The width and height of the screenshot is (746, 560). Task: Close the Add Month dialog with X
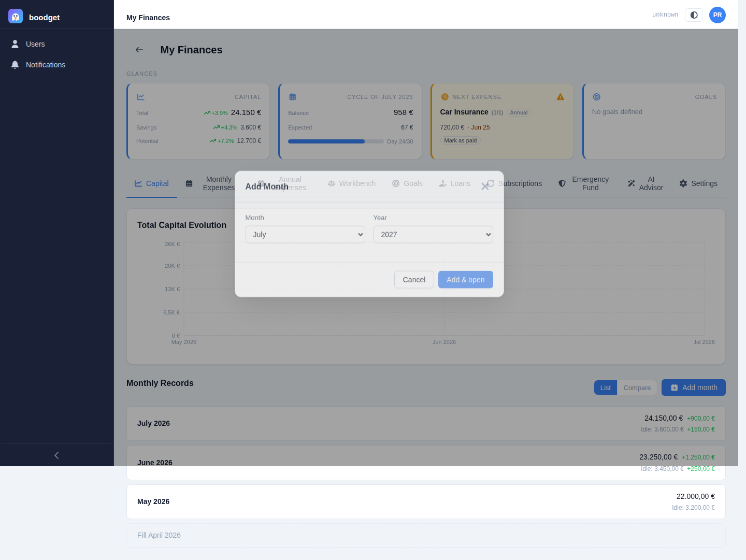(485, 186)
